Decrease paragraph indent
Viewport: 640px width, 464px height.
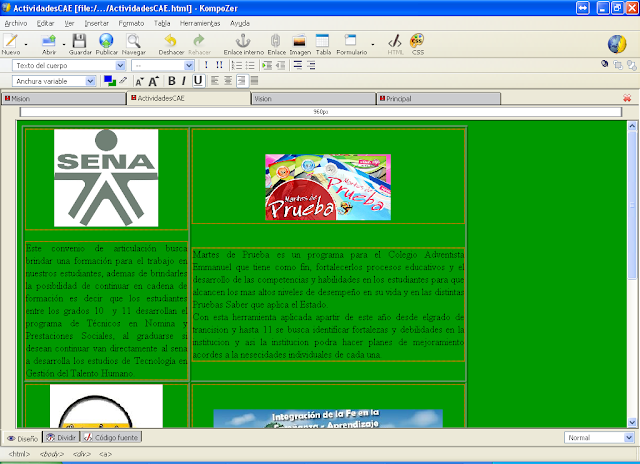tap(280, 65)
